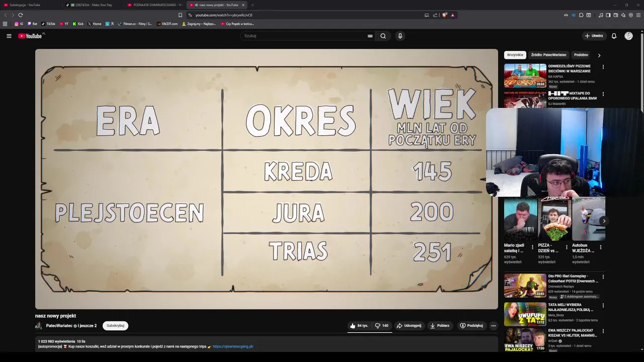Open Brave Shields lion icon
The height and width of the screenshot is (362, 644).
point(445,15)
